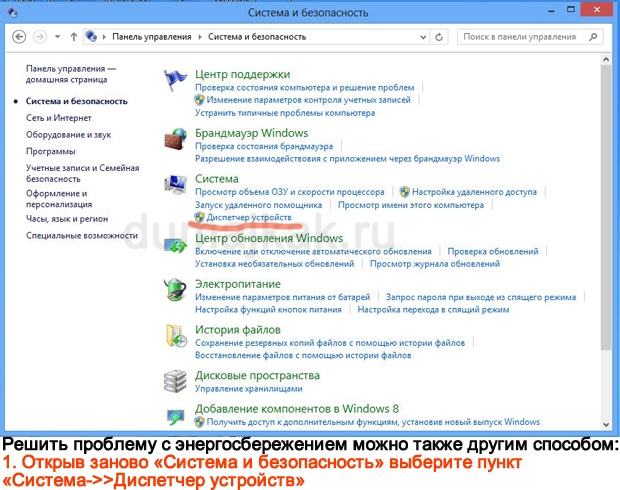This screenshot has height=490, width=620.
Task: Open Оформление и персонализация category
Action: pos(59,199)
